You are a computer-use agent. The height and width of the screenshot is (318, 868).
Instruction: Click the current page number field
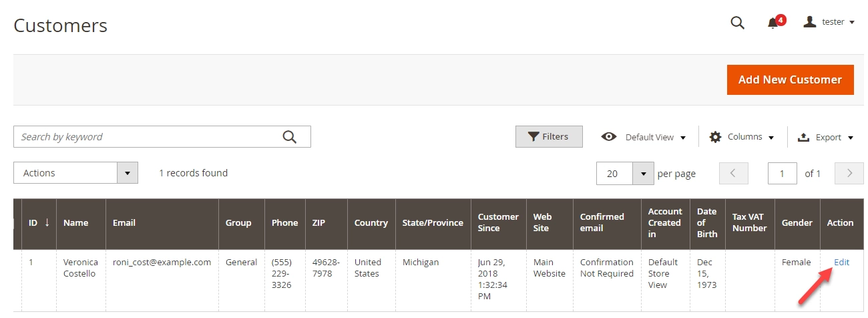(x=783, y=174)
